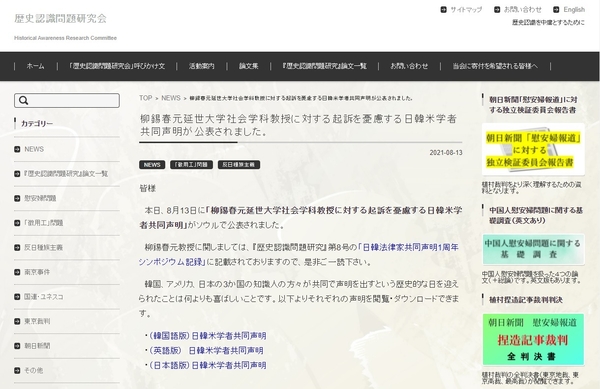
Task: Click the arrow icon next to 東京裁判
Action: (17, 321)
